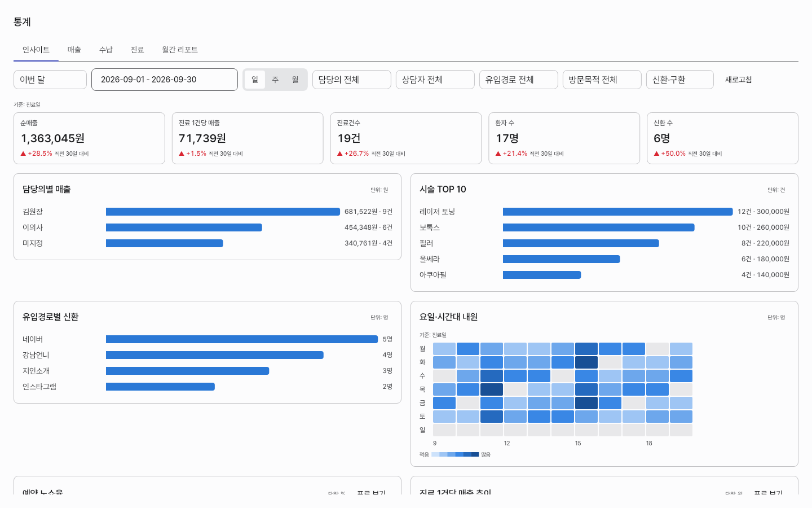Viewport: 812px width, 508px height.
Task: Click the 순매출 1,363,045원 card
Action: pos(89,138)
